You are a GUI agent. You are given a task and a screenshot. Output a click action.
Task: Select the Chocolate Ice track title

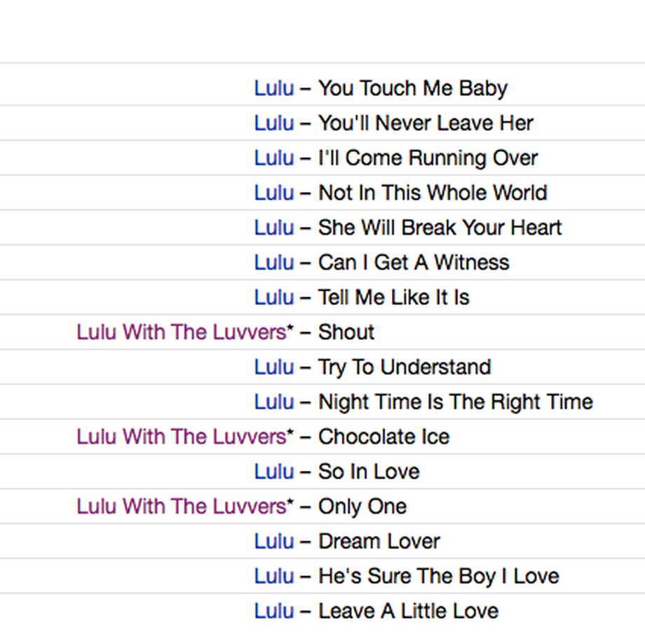[x=383, y=437]
